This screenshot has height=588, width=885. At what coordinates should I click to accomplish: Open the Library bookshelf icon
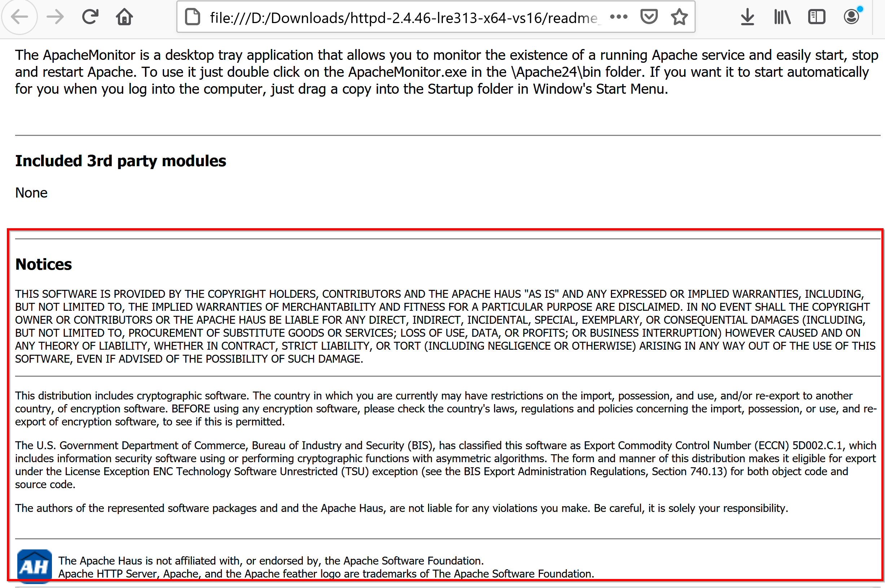point(782,17)
